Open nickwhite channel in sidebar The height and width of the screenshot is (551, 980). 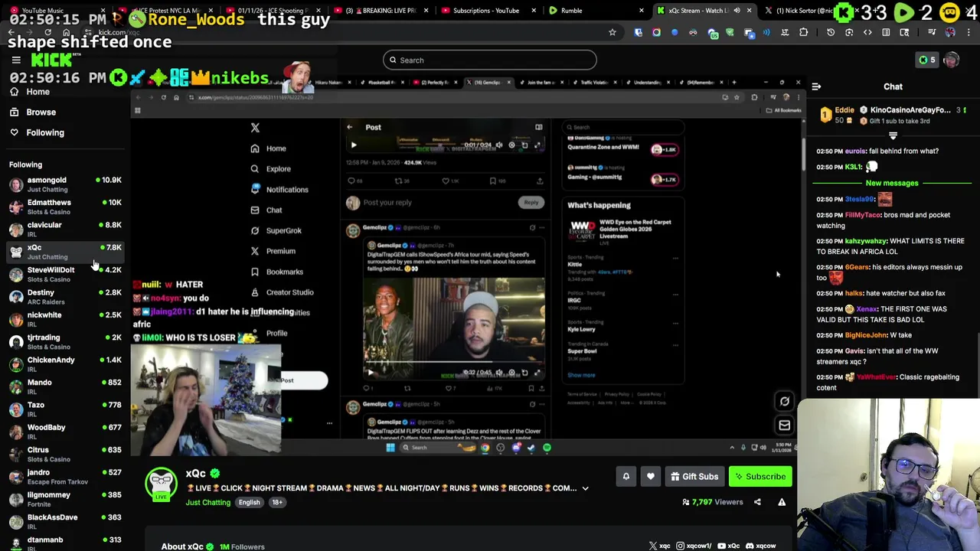[x=65, y=319]
